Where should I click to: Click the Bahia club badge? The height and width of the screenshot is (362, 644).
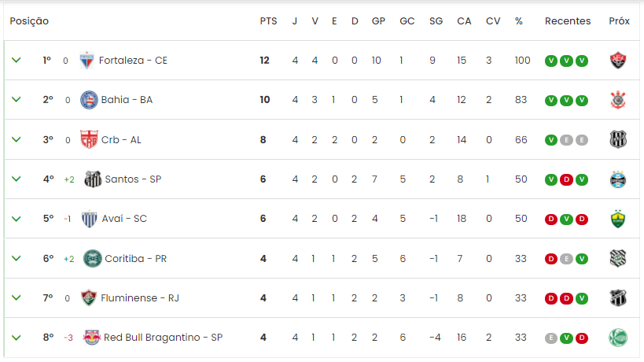click(89, 100)
